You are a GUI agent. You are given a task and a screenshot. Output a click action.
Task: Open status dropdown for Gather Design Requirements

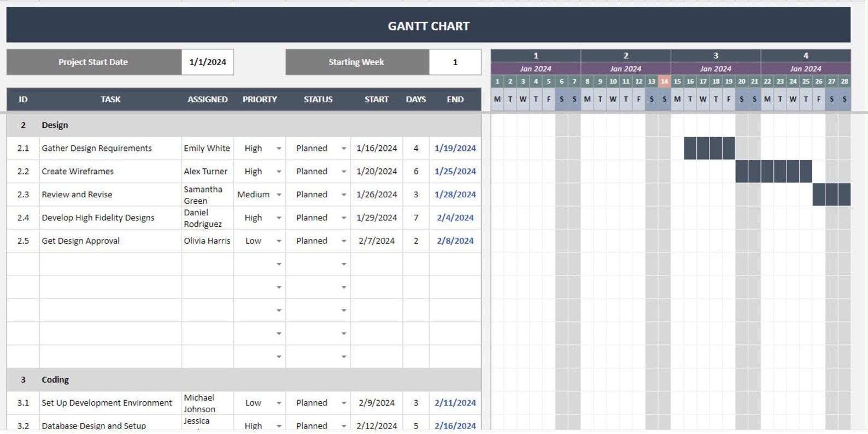click(344, 149)
